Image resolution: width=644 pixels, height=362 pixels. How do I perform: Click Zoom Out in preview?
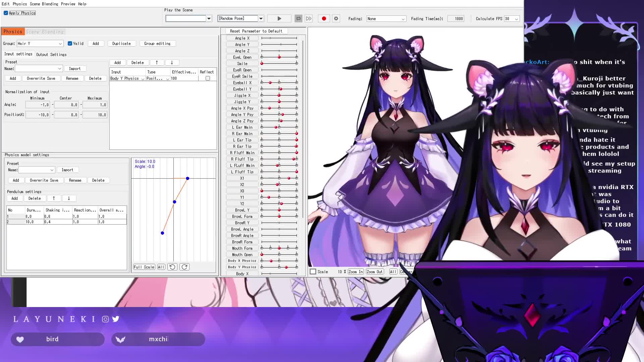(x=375, y=272)
